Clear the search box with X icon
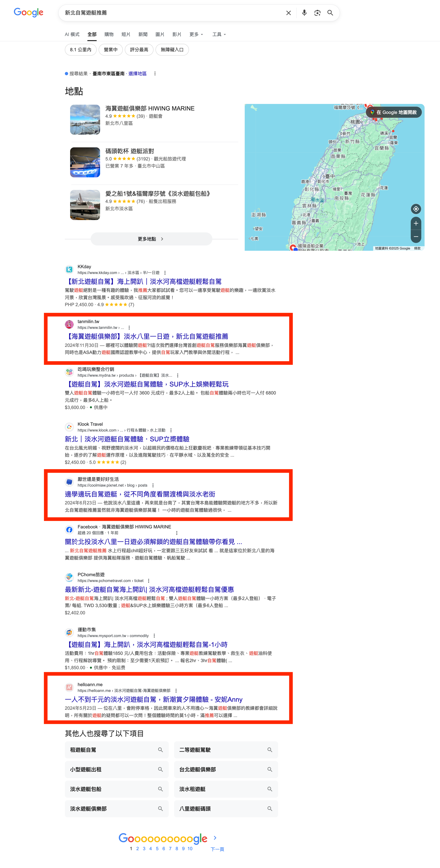 [x=288, y=13]
